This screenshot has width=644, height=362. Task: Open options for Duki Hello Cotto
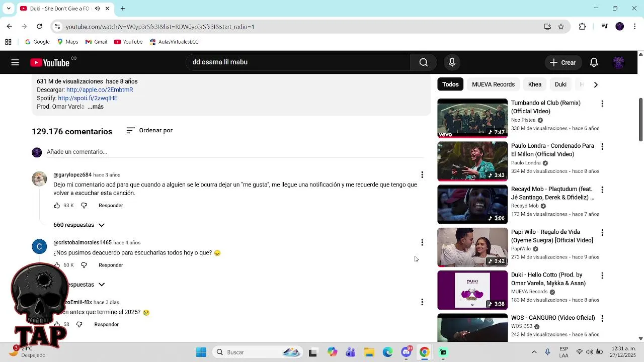coord(602,276)
